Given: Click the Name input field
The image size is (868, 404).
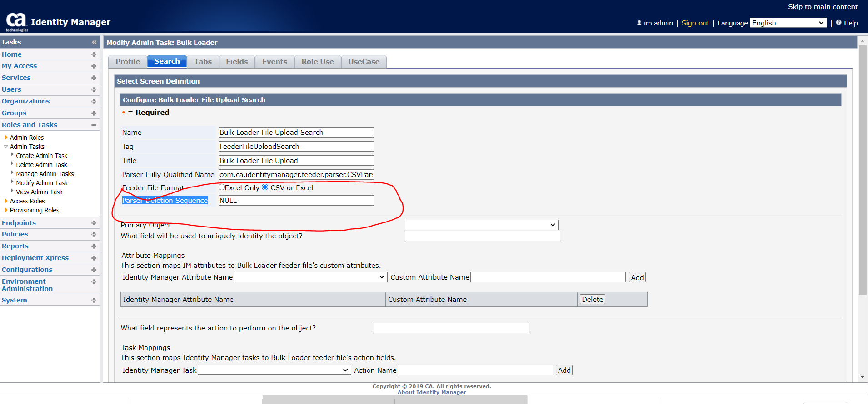Looking at the screenshot, I should (x=296, y=132).
